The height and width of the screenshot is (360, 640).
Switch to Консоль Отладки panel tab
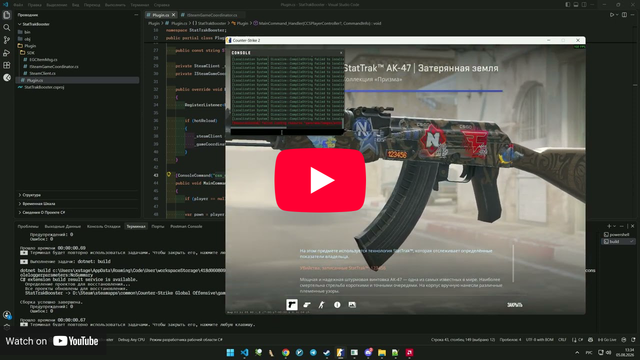(104, 227)
